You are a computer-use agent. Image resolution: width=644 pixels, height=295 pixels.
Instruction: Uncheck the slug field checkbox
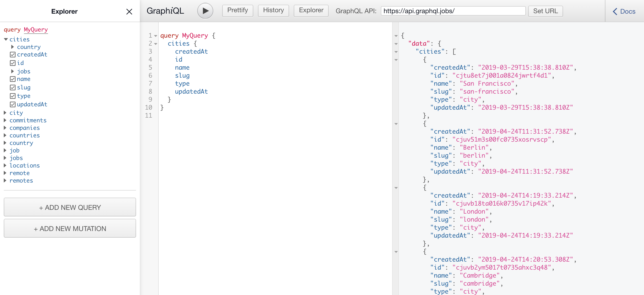(x=13, y=88)
